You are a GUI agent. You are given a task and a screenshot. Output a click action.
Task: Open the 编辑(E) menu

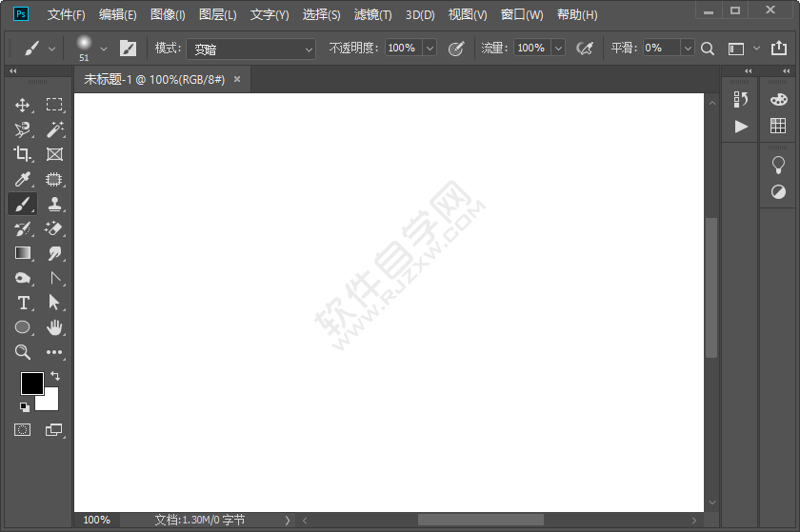coord(118,15)
